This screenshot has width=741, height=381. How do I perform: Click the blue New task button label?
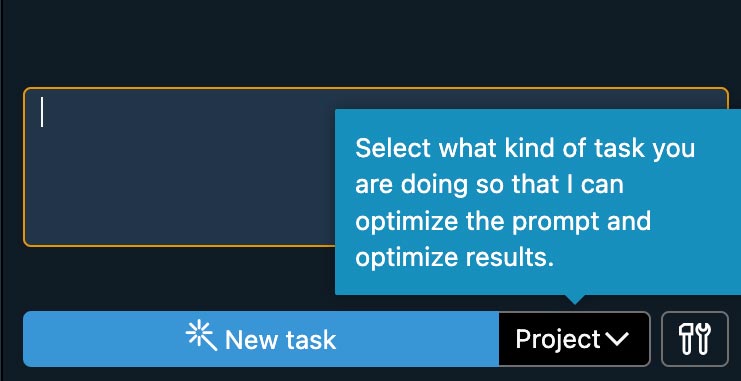point(280,340)
